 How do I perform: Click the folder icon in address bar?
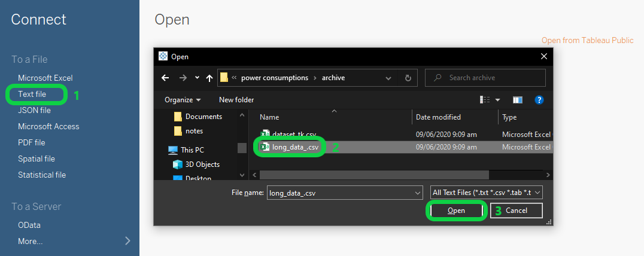click(x=224, y=78)
